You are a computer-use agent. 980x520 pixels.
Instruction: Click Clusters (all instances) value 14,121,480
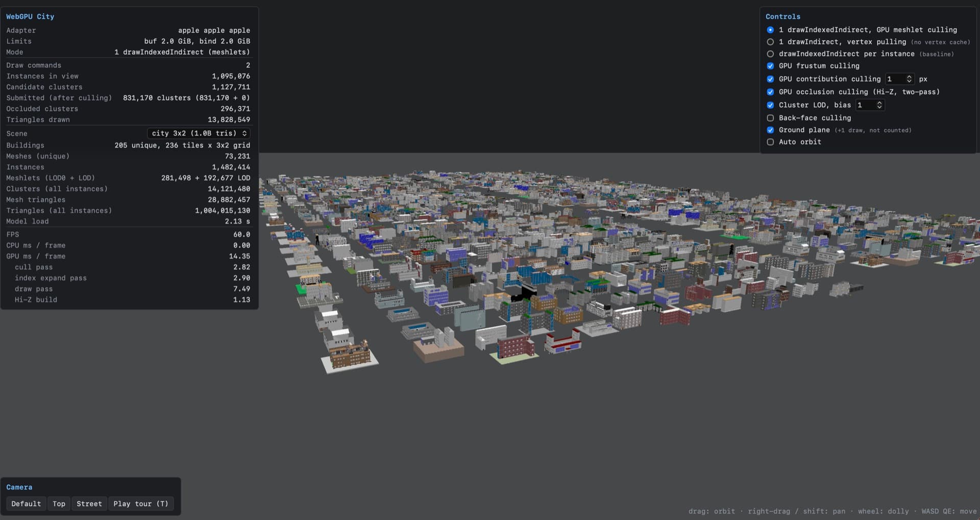tap(229, 189)
